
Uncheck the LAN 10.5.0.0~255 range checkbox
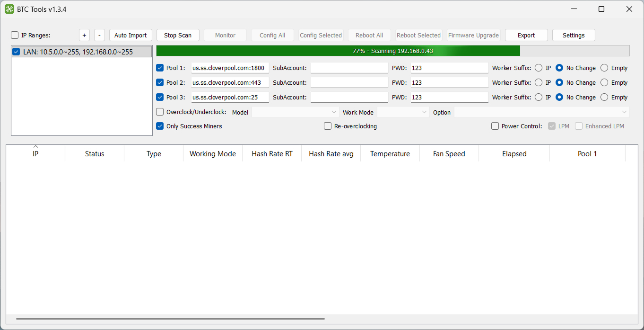pyautogui.click(x=17, y=52)
